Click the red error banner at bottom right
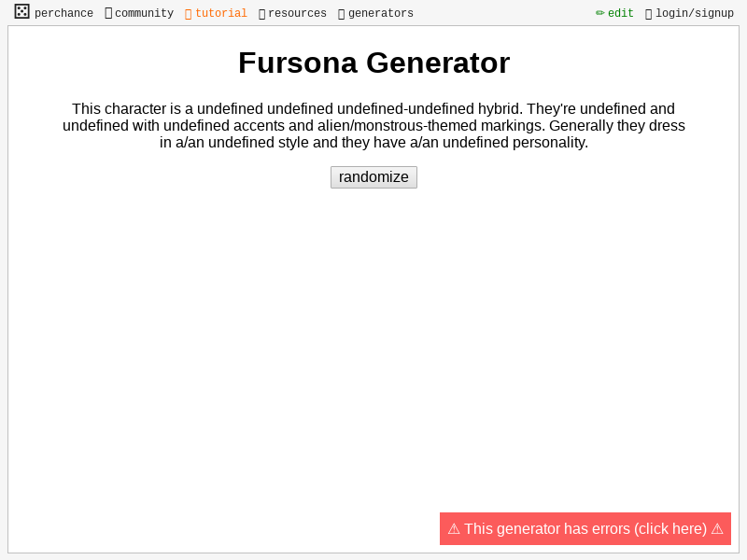This screenshot has height=560, width=747. click(585, 528)
